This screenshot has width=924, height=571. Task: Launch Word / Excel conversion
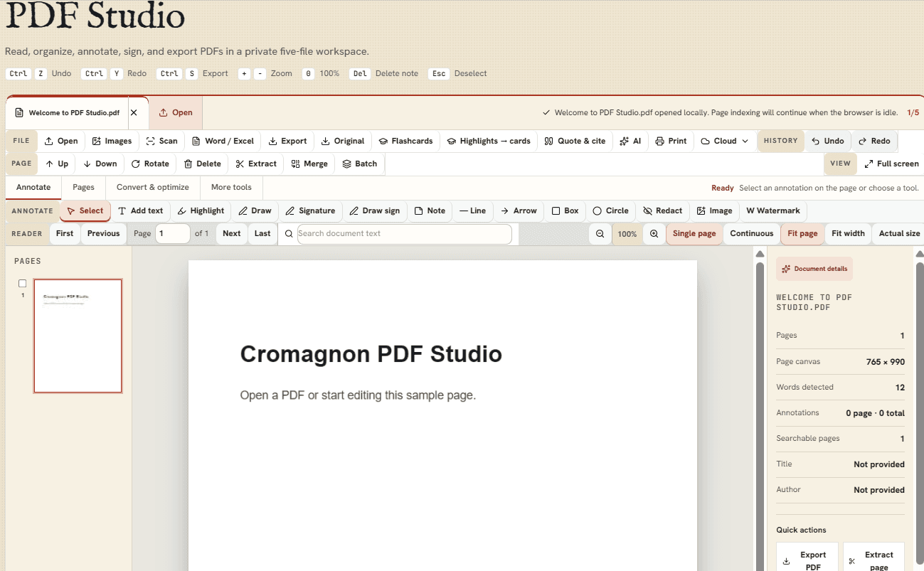[x=223, y=141]
